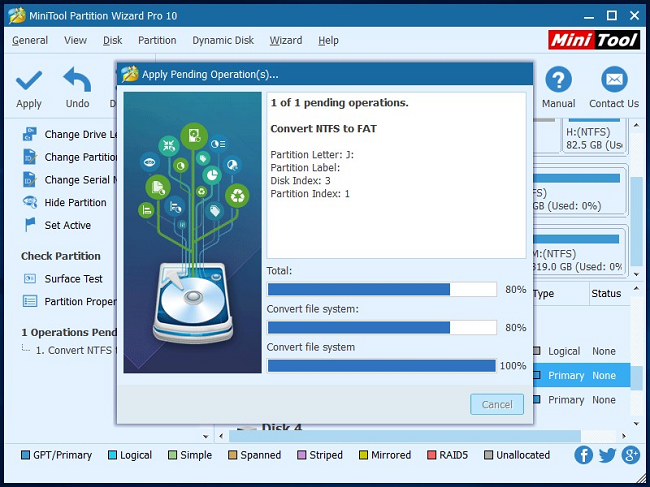
Task: Open the Twitter share icon
Action: pyautogui.click(x=607, y=455)
